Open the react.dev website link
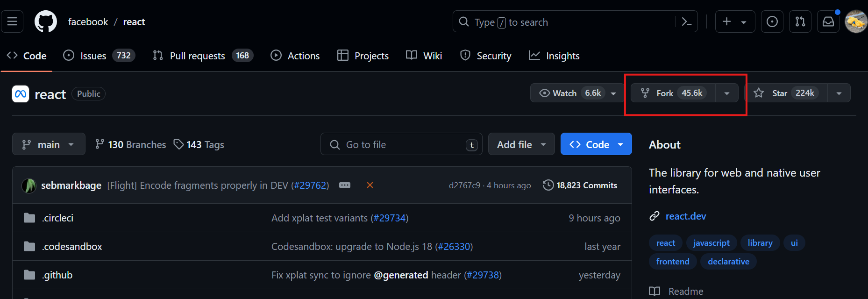This screenshot has height=299, width=868. coord(685,216)
